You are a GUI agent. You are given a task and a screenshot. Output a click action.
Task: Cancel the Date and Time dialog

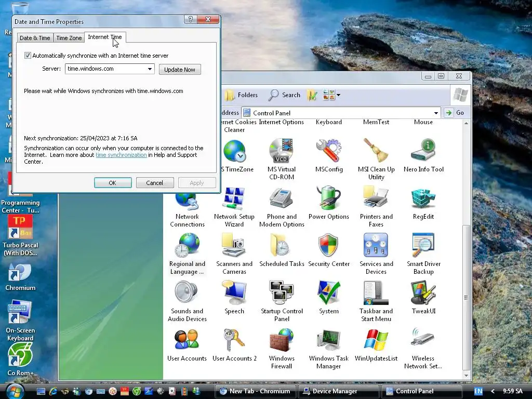pos(155,183)
